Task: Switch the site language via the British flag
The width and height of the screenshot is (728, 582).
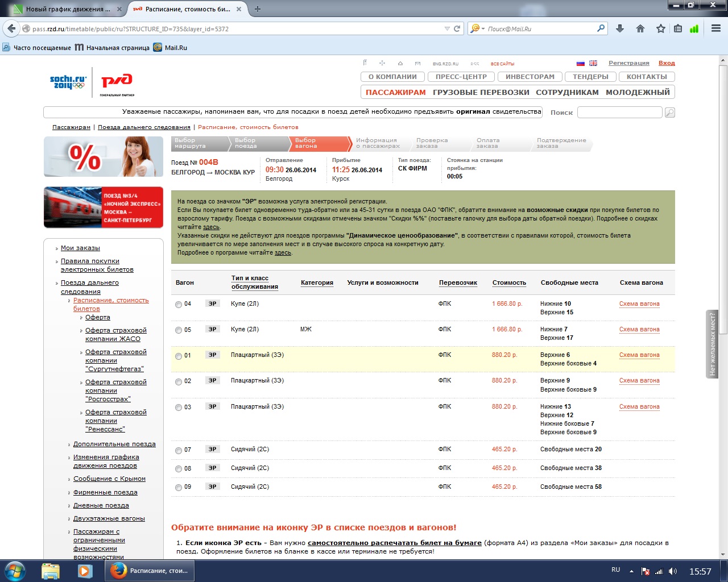Action: point(593,63)
